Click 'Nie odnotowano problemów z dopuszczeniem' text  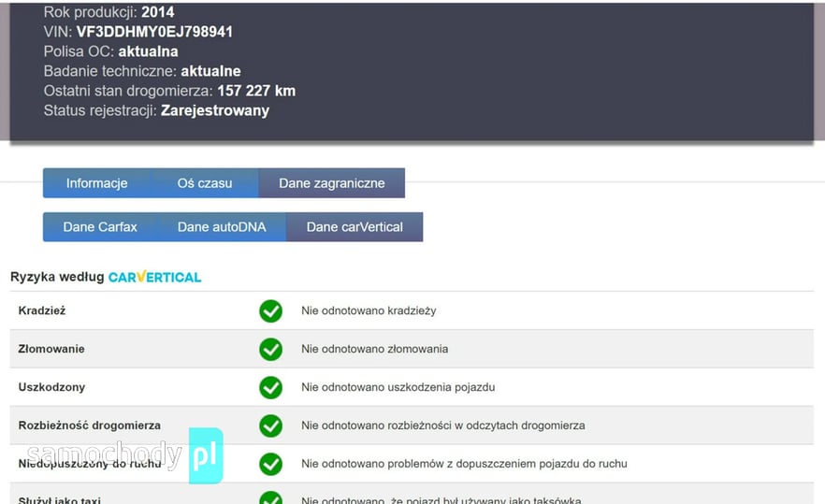point(464,464)
